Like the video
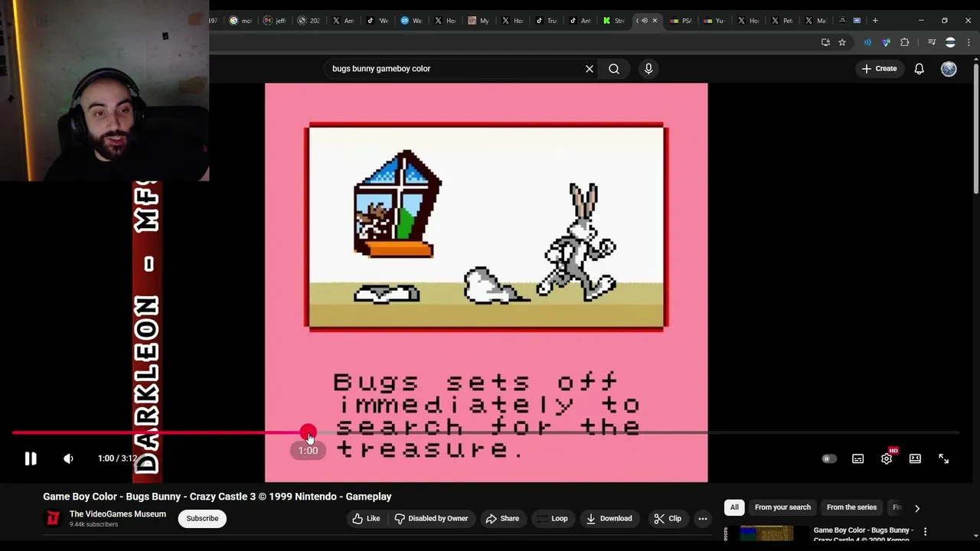This screenshot has height=551, width=980. point(366,518)
